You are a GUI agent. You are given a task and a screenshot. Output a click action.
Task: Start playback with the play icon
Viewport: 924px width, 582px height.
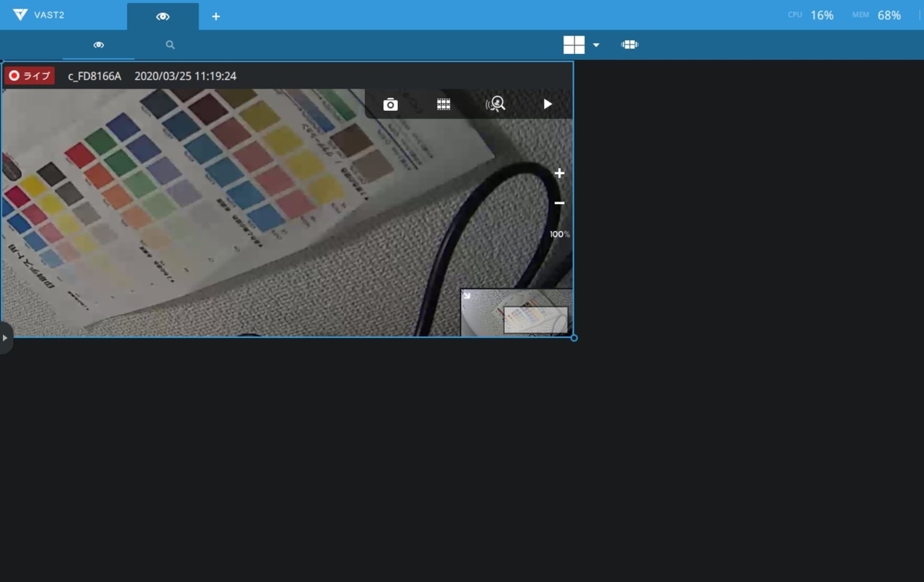547,103
